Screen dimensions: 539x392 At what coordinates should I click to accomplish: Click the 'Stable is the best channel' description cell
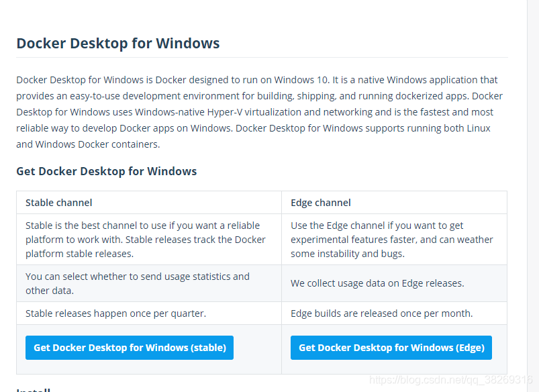[149, 240]
